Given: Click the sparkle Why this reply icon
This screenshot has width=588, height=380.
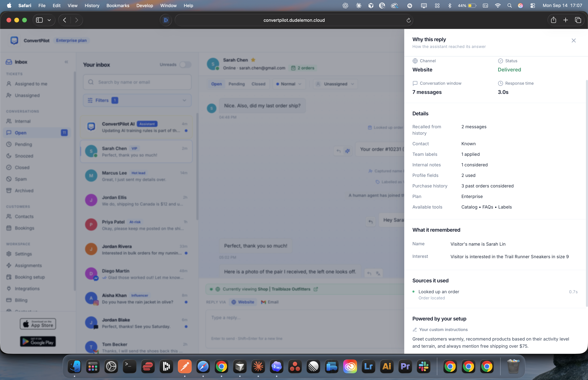Looking at the screenshot, I should (347, 151).
